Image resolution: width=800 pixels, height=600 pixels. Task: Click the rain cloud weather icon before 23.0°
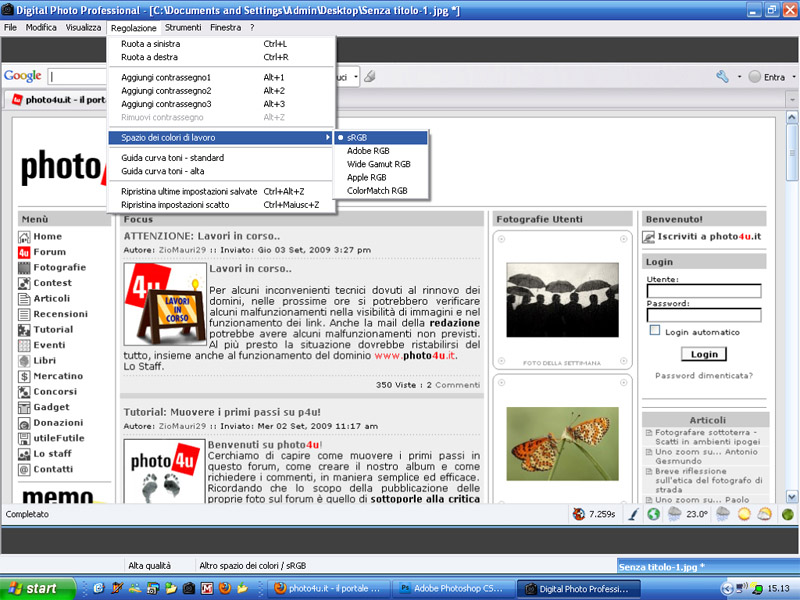coord(674,514)
